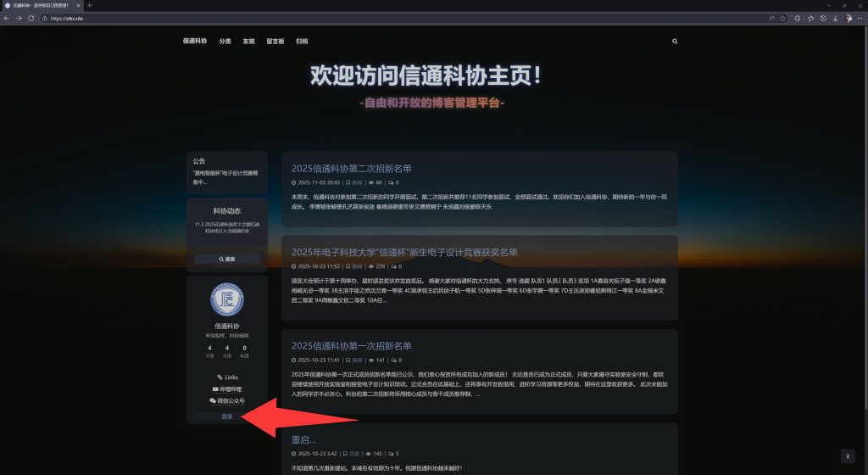Open the 哔哩哔哩 link in sidebar
The width and height of the screenshot is (868, 475).
(226, 388)
